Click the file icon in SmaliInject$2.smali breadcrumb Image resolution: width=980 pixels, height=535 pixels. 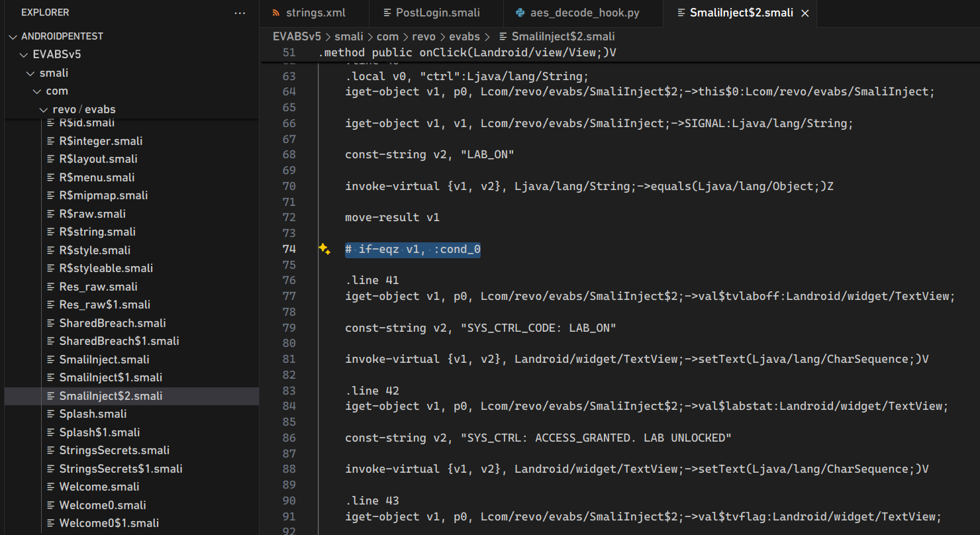tap(504, 36)
